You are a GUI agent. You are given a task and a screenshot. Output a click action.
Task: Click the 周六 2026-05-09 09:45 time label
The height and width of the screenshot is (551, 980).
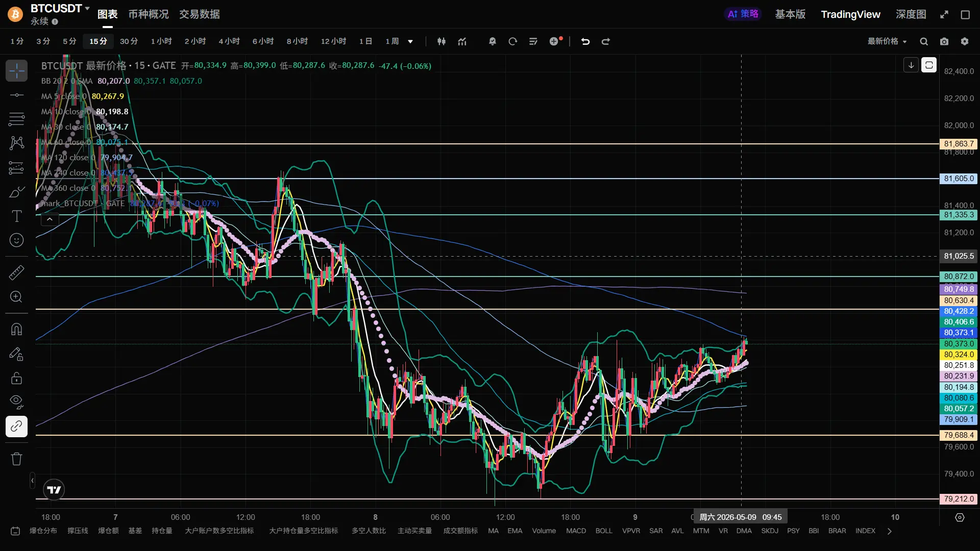coord(740,517)
